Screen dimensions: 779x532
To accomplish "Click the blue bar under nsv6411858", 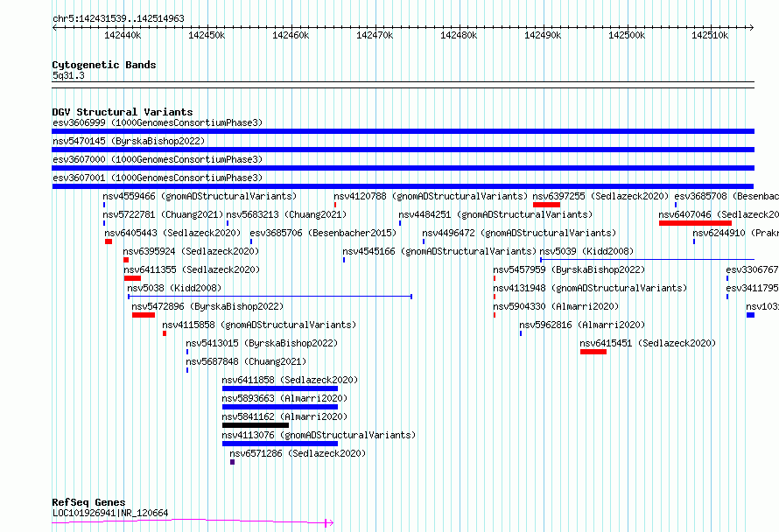I will pos(280,388).
